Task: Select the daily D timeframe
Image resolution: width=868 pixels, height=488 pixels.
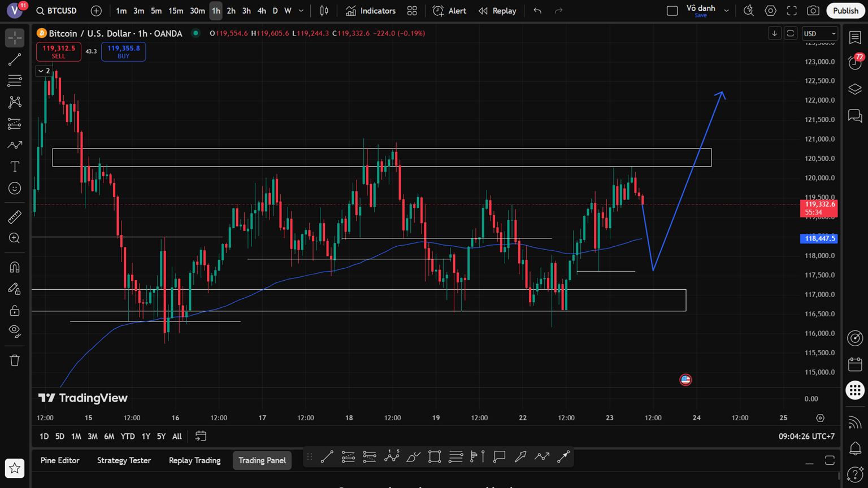Action: coord(275,11)
